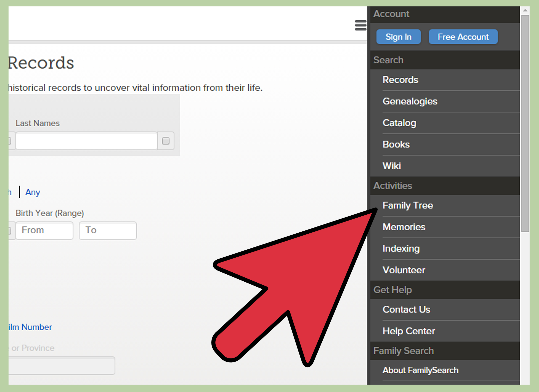Click the From birth year field

(44, 230)
